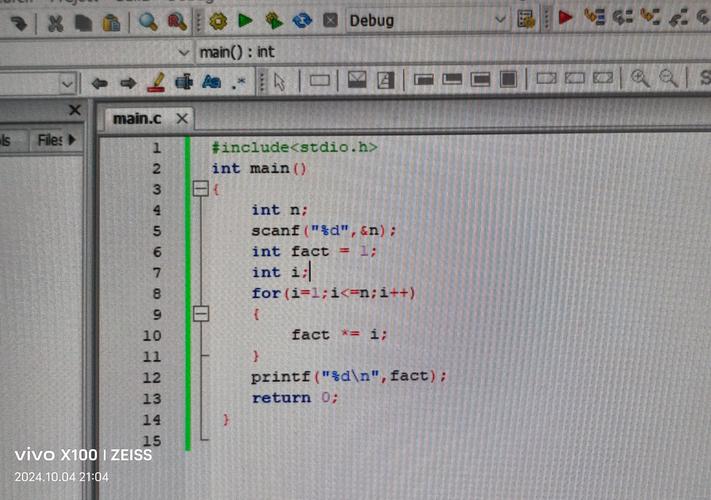
Task: Open Replace with the red magnifier icon
Action: click(177, 21)
